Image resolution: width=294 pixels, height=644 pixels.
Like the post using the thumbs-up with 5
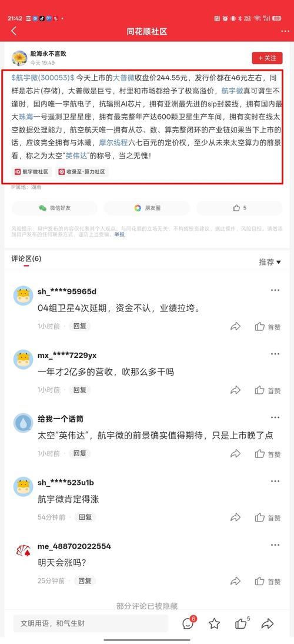point(239,208)
